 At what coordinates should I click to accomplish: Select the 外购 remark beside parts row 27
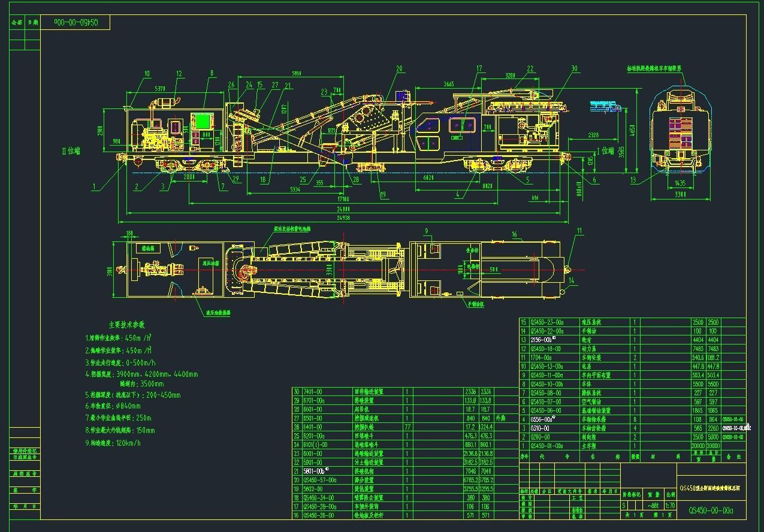[x=501, y=418]
